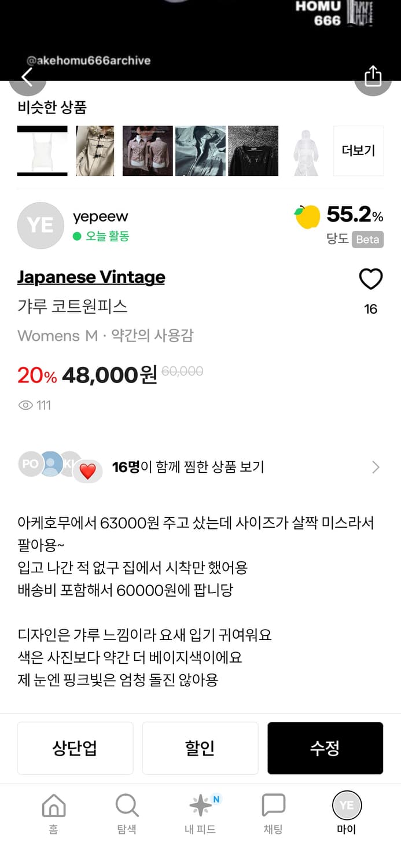The image size is (401, 868).
Task: Tap the back arrow at the top left
Action: click(28, 77)
